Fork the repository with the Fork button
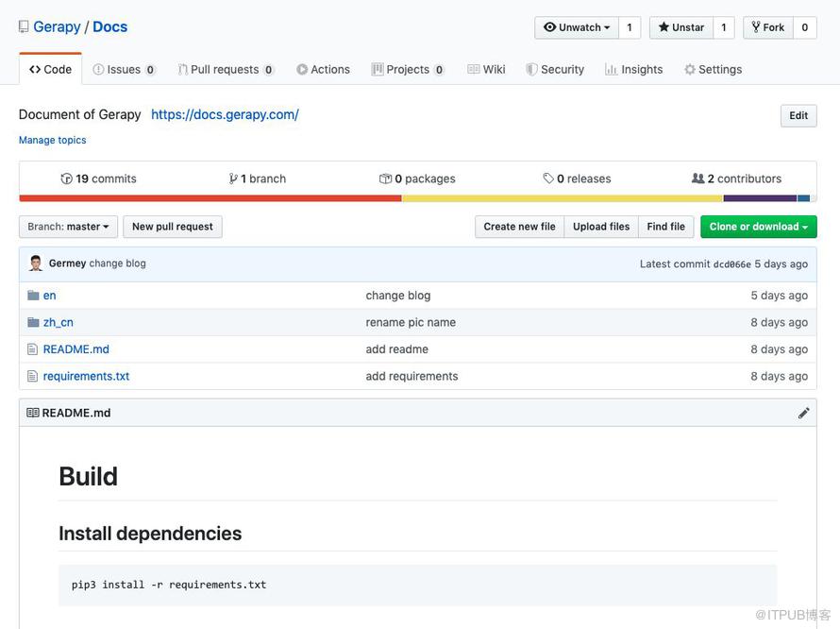Viewport: 840px width, 629px height. coord(767,27)
